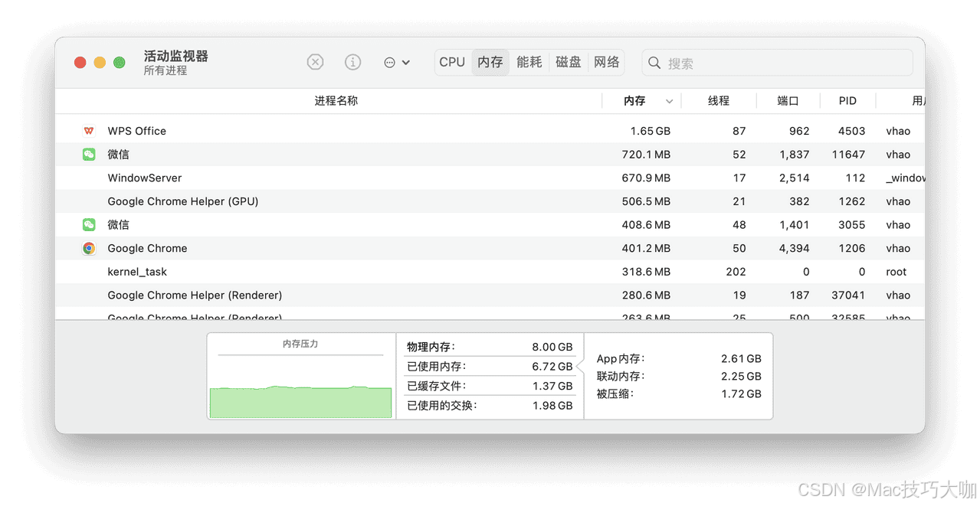Click the 318.6 MB memory value
980x506 pixels.
tap(646, 272)
